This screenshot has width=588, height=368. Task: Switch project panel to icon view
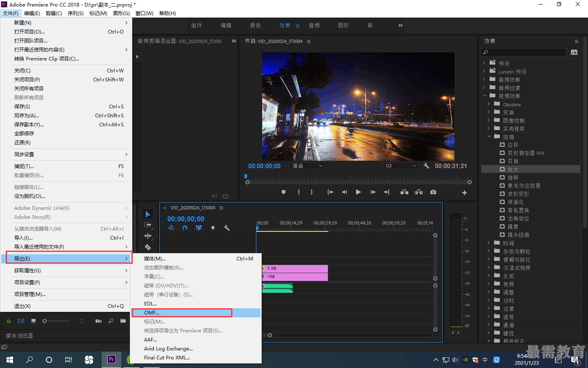coord(33,321)
